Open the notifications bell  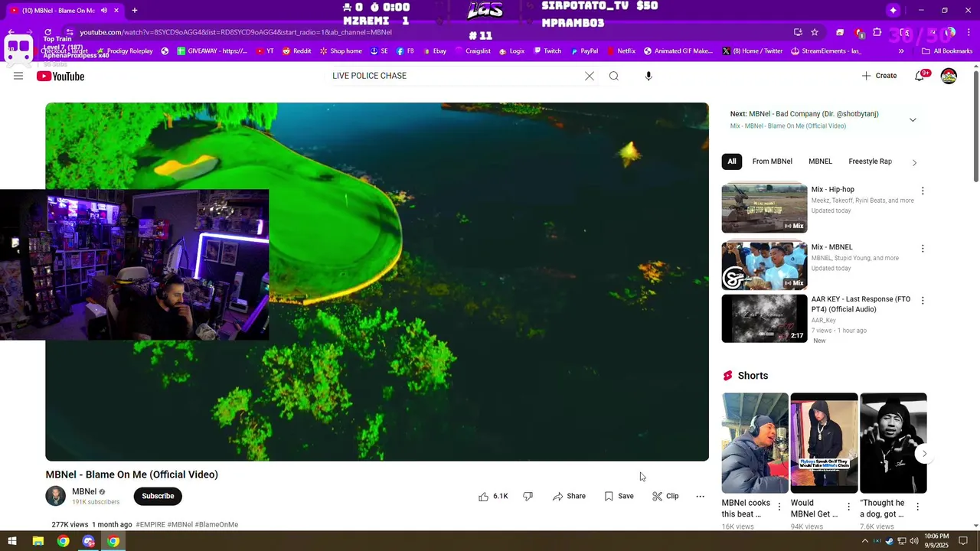coord(921,76)
